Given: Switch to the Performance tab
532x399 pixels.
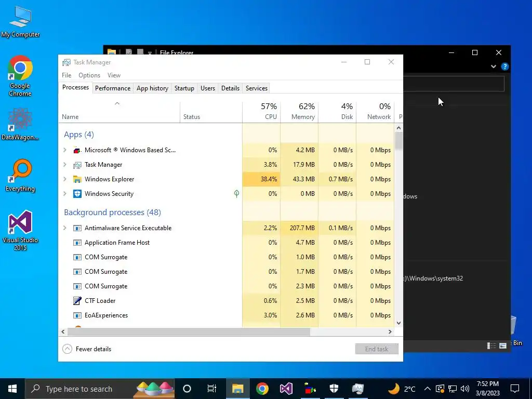Looking at the screenshot, I should (113, 88).
